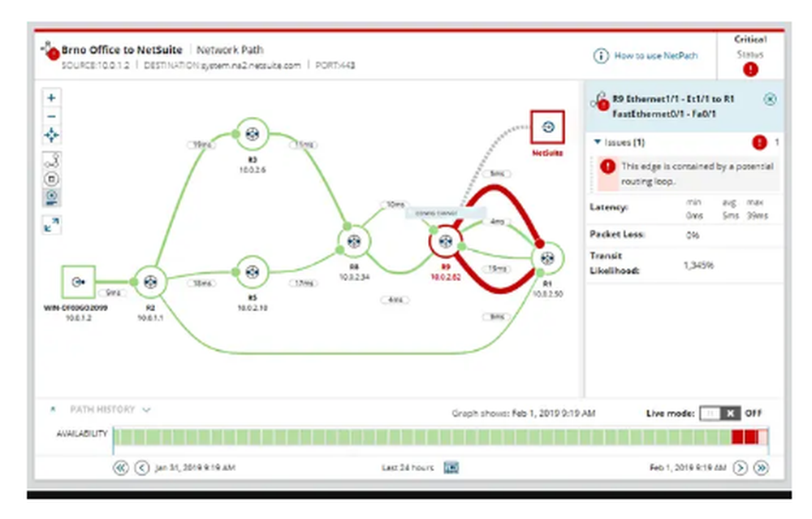Image resolution: width=812 pixels, height=519 pixels.
Task: Select the R2 router node
Action: click(150, 282)
